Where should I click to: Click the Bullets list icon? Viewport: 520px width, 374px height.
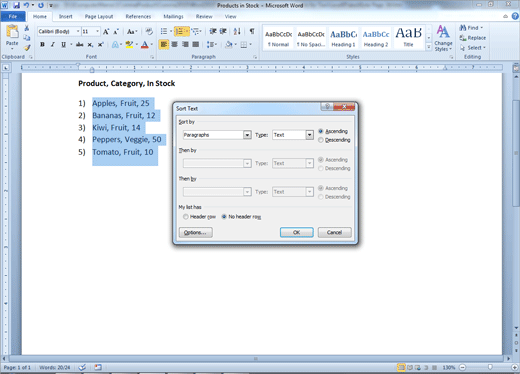pos(164,31)
